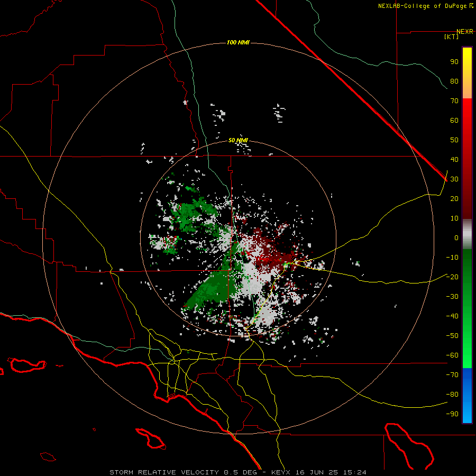The image size is (476, 476).
Task: Click the positive 90 scale value
Action: coord(454,62)
